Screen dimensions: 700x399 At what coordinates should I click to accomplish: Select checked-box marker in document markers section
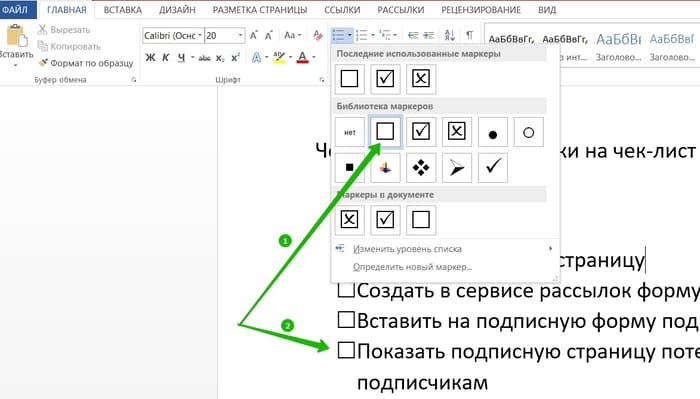tap(385, 220)
